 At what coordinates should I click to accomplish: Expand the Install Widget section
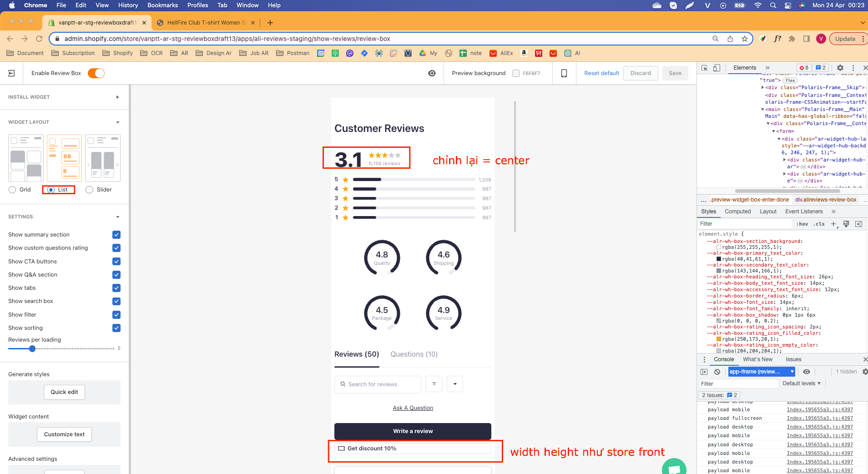pos(117,97)
